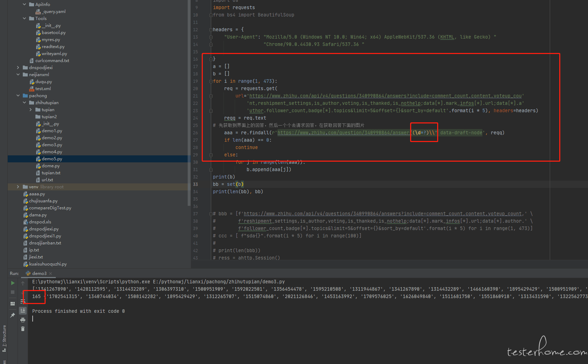Select the demo3 tab in Run panel

[x=39, y=273]
